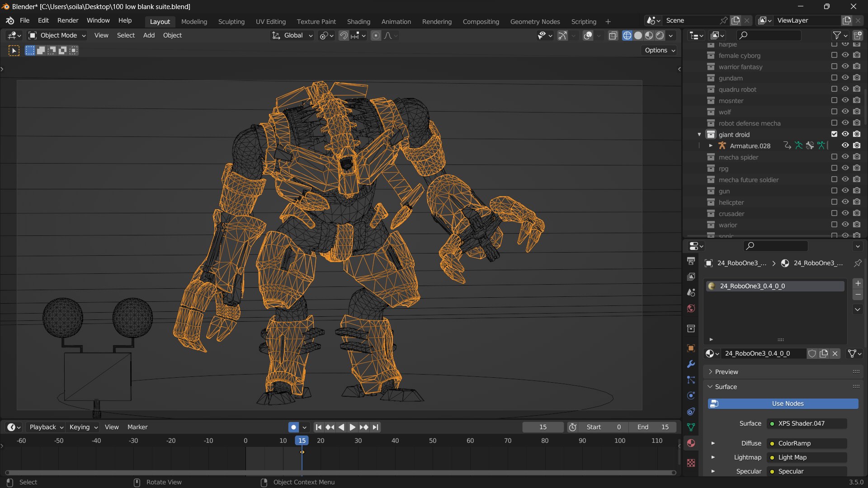Open the Render menu
The image size is (868, 488).
(68, 21)
